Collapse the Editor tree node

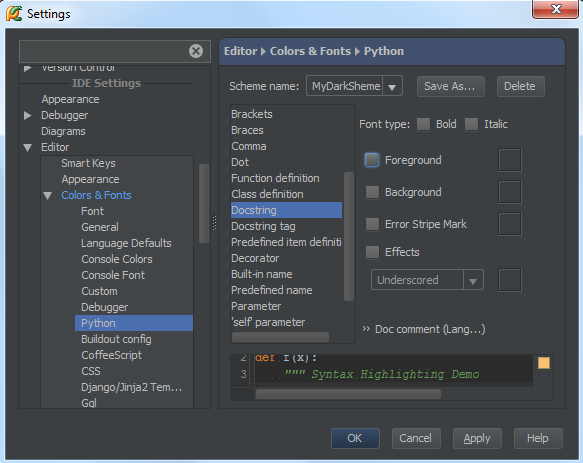(x=28, y=147)
